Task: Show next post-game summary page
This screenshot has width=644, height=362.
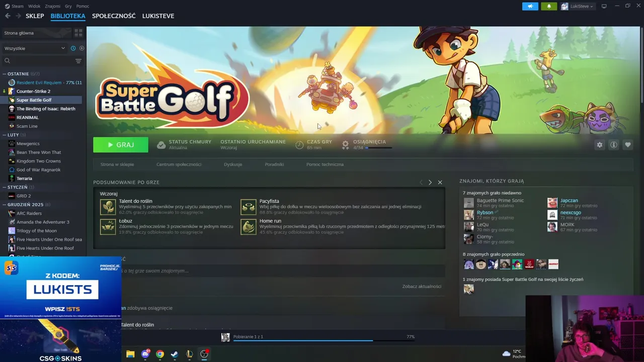Action: click(x=430, y=182)
